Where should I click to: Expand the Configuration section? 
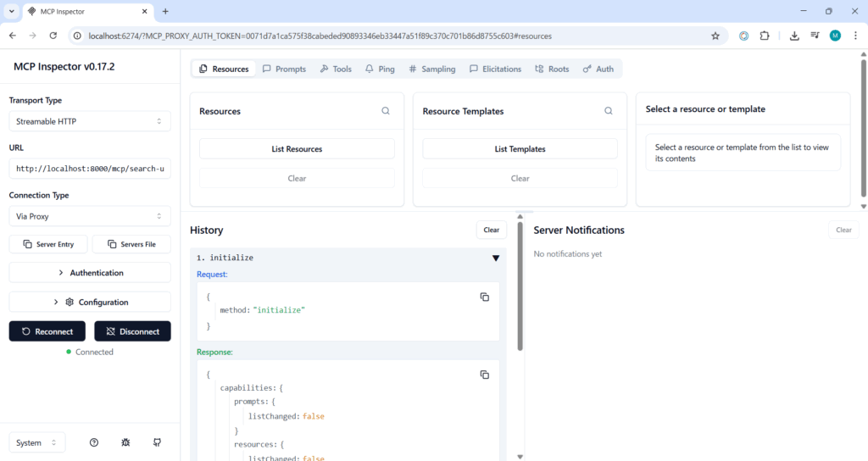pyautogui.click(x=90, y=302)
